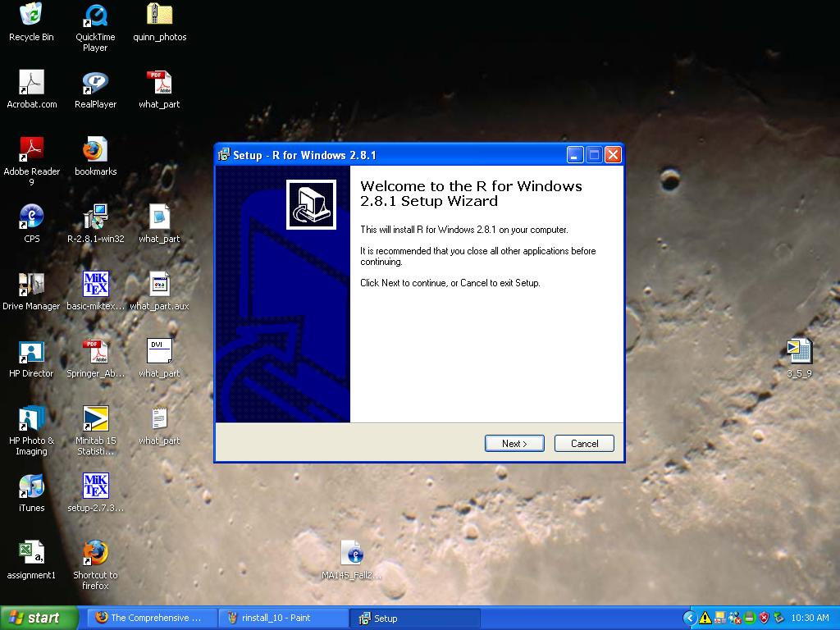Switch to the rinstall_10 Paint window

click(283, 619)
